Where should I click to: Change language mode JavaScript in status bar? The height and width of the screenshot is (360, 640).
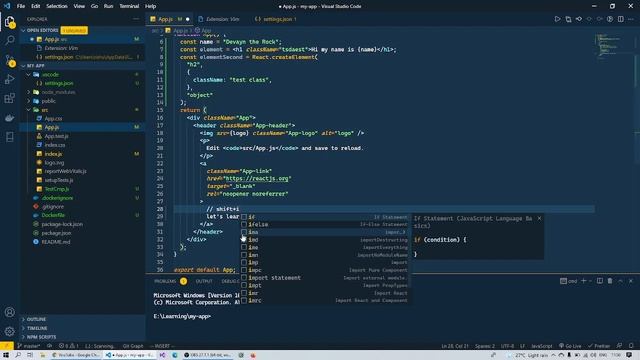[541, 346]
